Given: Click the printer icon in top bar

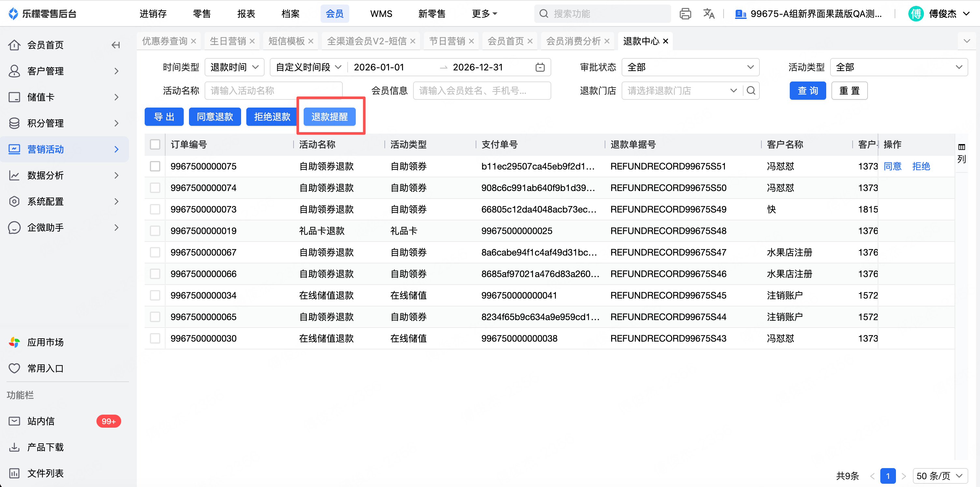Looking at the screenshot, I should 685,14.
